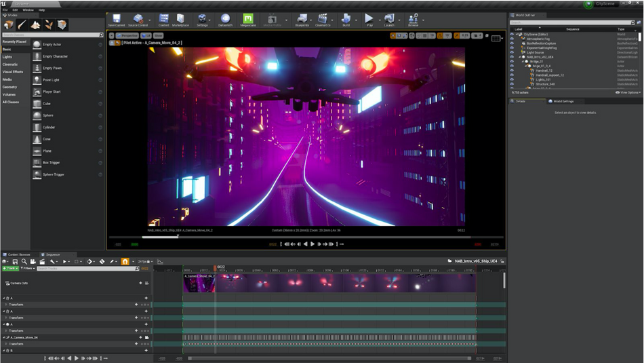Screen dimensions: 644x363
Task: Toggle visibility eye for Structure_348
Action: [x=512, y=84]
